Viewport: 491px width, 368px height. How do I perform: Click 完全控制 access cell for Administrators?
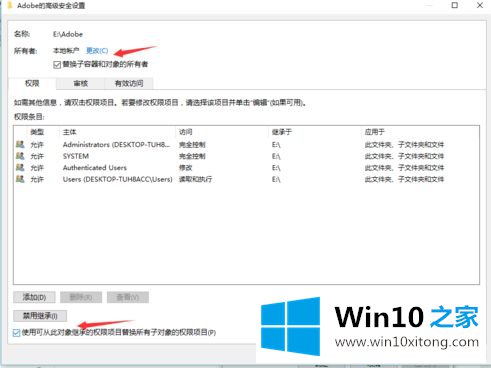(192, 145)
